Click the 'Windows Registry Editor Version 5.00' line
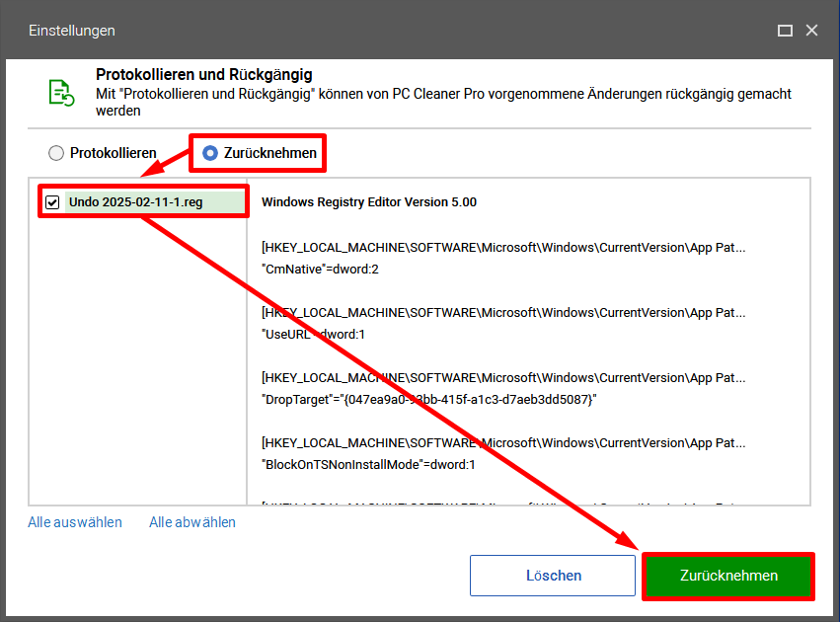The image size is (840, 622). 369,202
